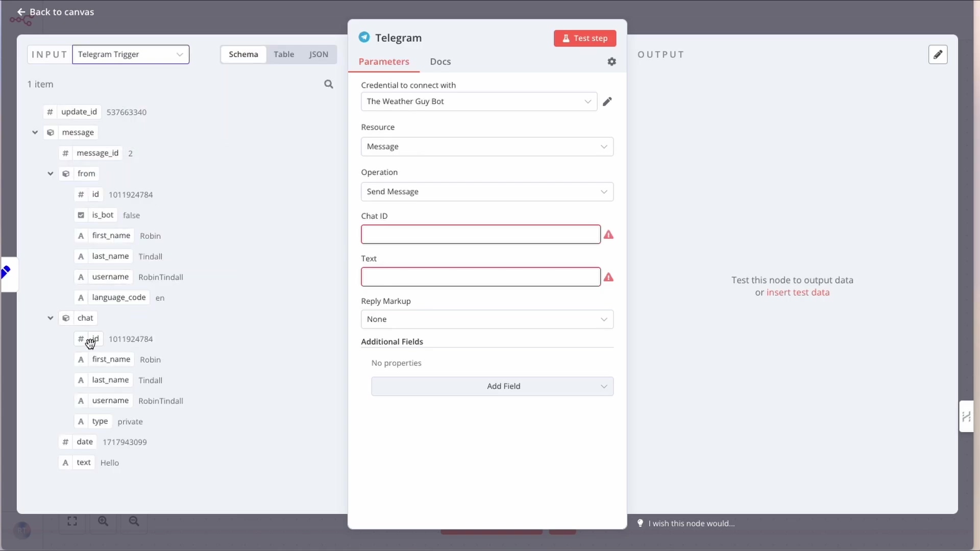Viewport: 980px width, 551px height.
Task: Click the zoom out canvas icon
Action: click(134, 521)
